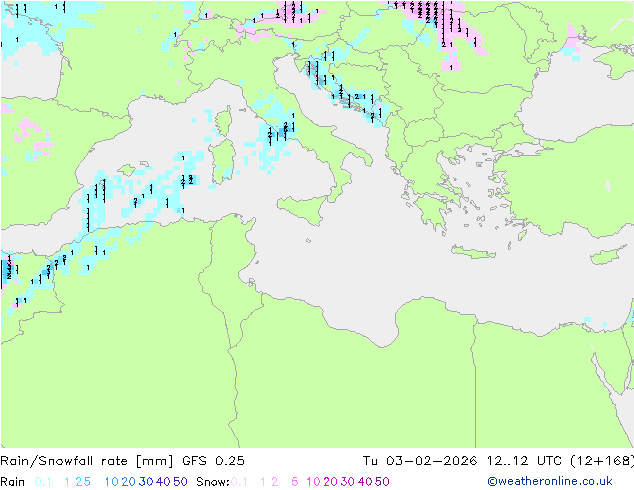The width and height of the screenshot is (634, 490).
Task: Pick the Rain legend value 50
Action: point(180,482)
